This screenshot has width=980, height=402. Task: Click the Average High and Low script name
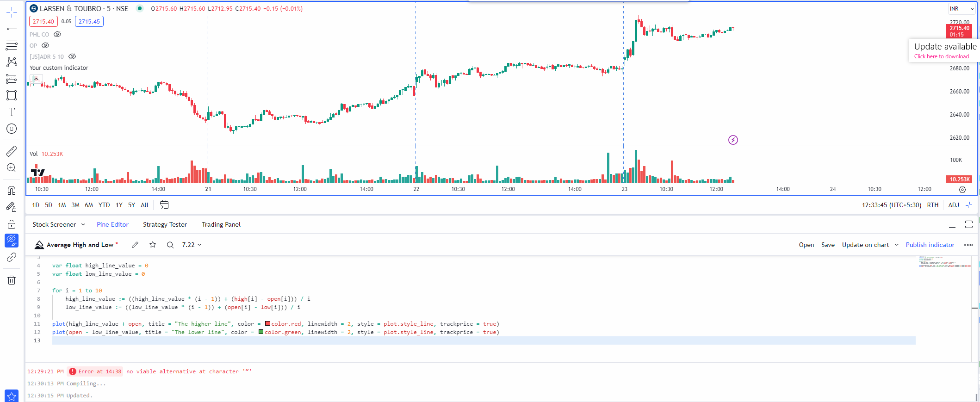pyautogui.click(x=80, y=245)
